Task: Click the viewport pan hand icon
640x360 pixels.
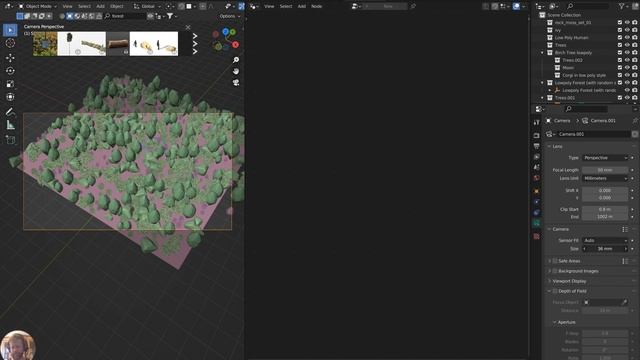Action: point(236,71)
